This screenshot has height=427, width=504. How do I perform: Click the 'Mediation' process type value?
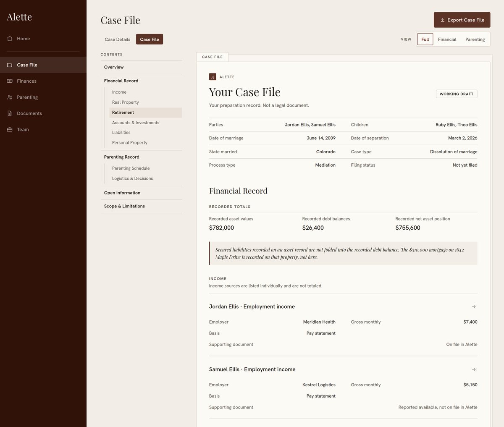tap(325, 165)
